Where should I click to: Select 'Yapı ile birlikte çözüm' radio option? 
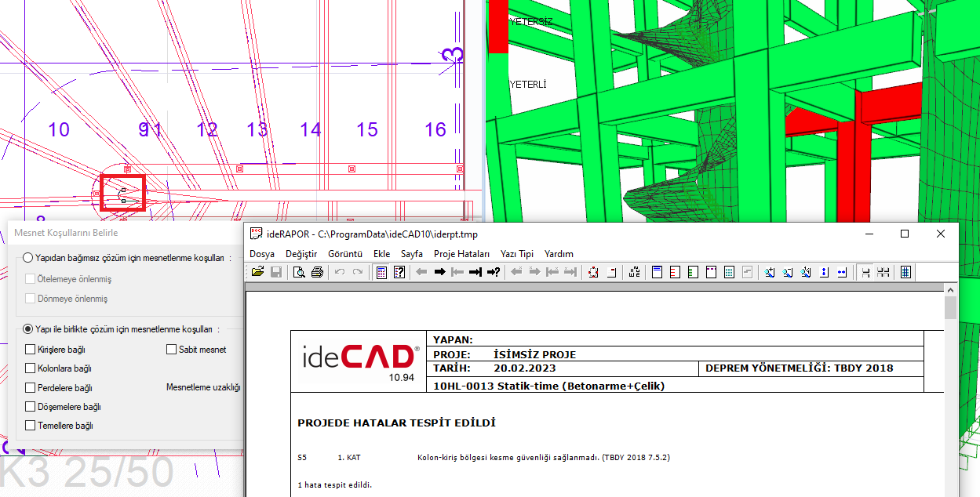pyautogui.click(x=28, y=329)
